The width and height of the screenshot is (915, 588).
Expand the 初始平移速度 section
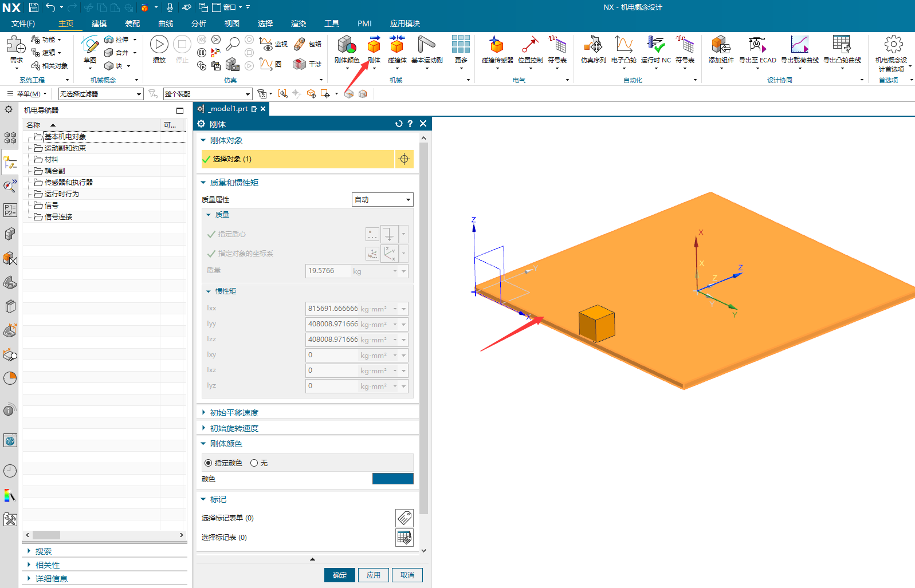203,412
